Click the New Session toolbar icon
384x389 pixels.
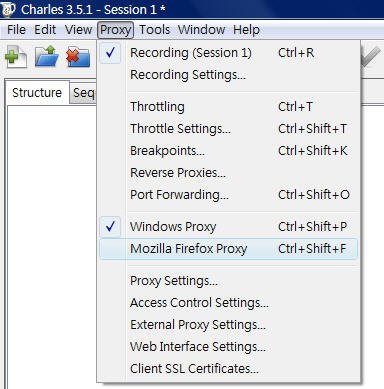(x=16, y=56)
